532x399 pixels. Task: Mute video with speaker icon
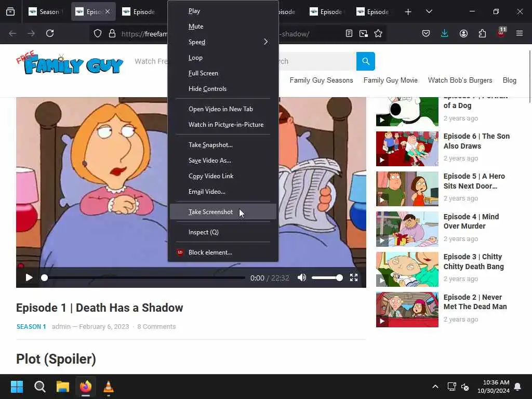(302, 277)
